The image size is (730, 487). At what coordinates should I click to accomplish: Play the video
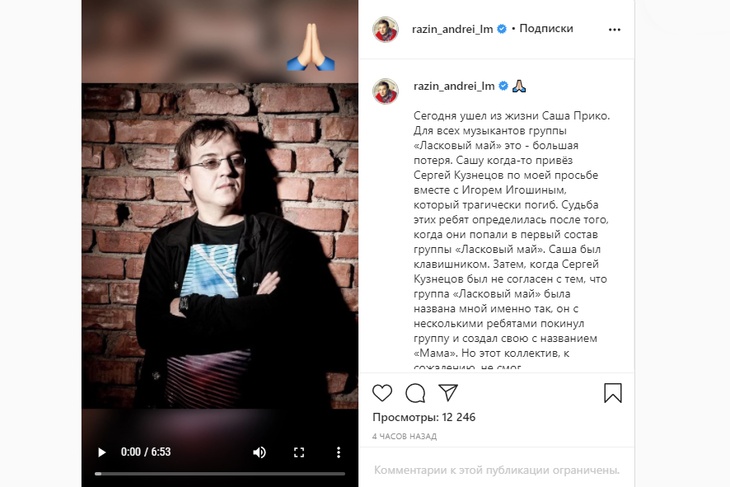coord(101,452)
